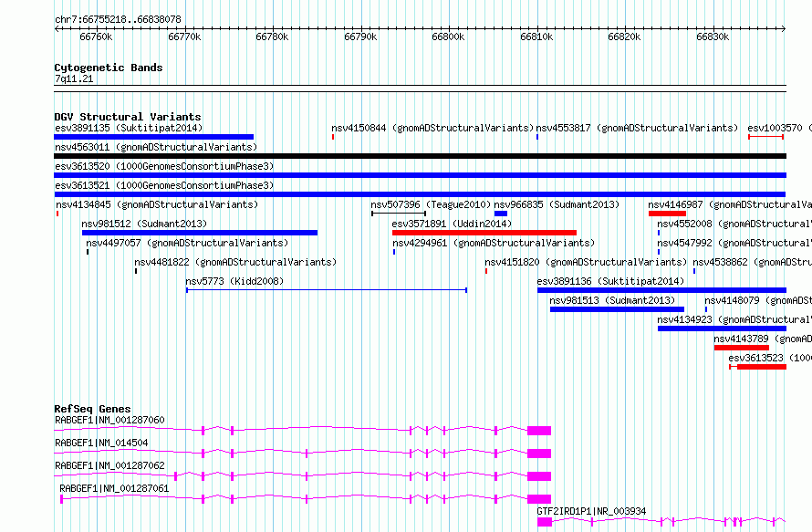Click the last exon block of RABGEF1|NM_001287060

point(539,431)
